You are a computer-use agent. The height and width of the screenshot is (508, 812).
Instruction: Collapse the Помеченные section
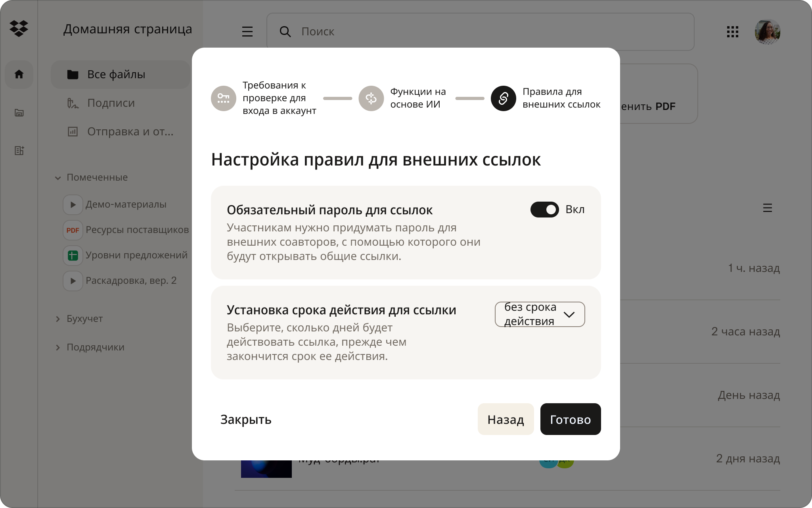[58, 178]
